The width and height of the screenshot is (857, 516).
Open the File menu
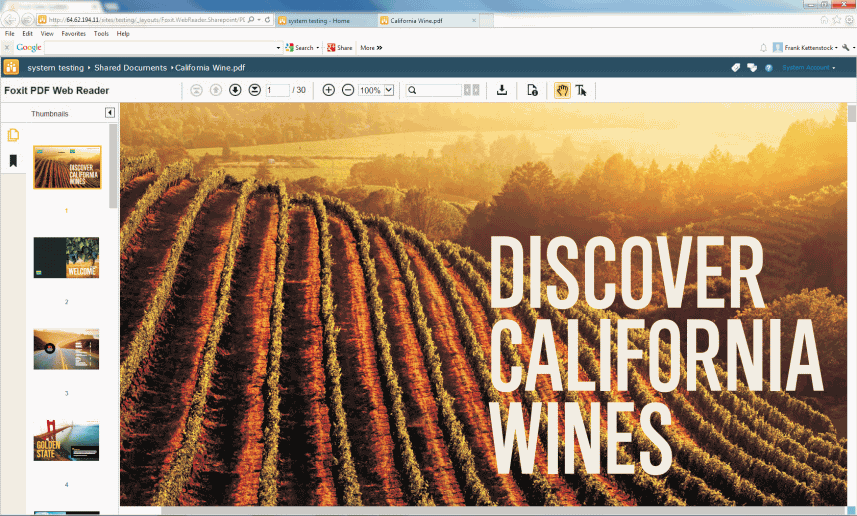10,34
